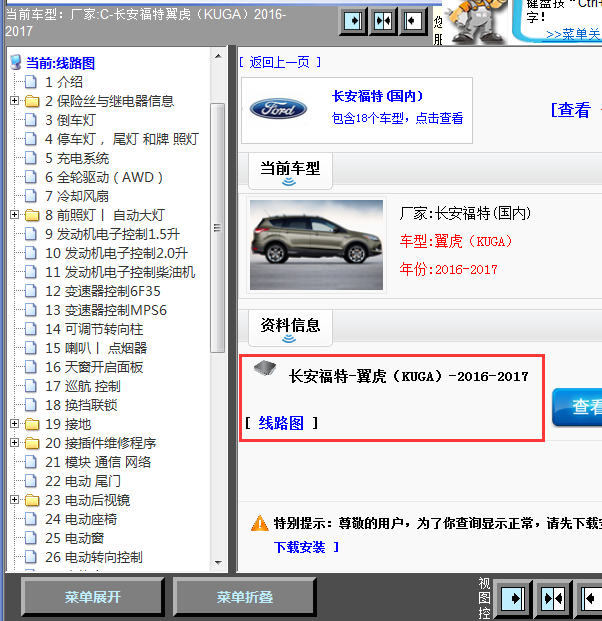Click the folder icon for 23 电动后视镜

(x=32, y=500)
